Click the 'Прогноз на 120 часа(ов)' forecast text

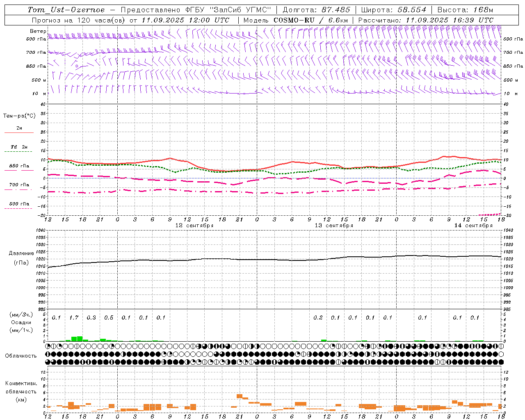click(x=79, y=20)
